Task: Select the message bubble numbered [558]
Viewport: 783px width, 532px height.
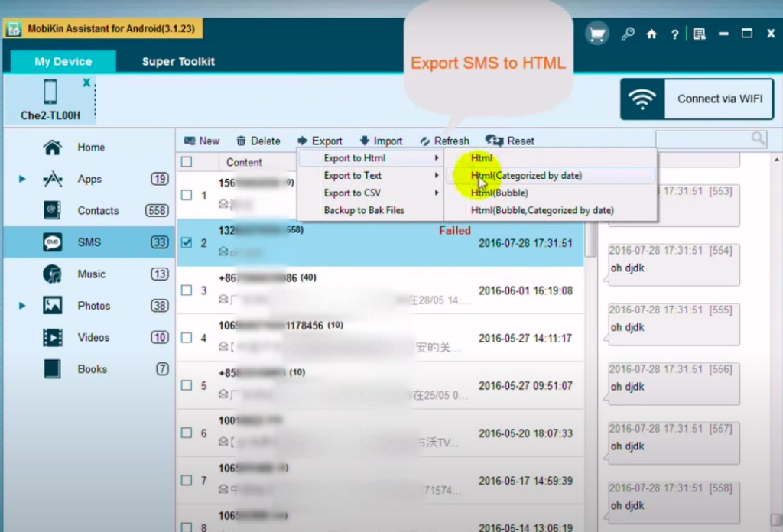Action: pos(673,502)
